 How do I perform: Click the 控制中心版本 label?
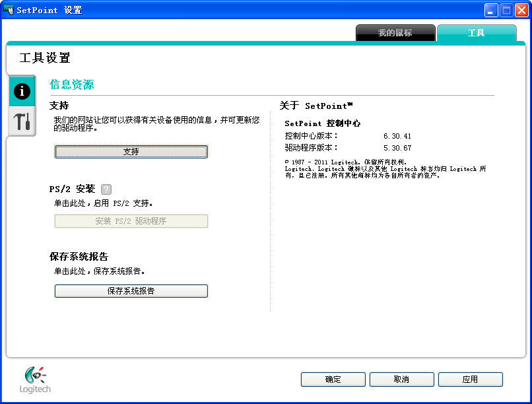coord(311,136)
